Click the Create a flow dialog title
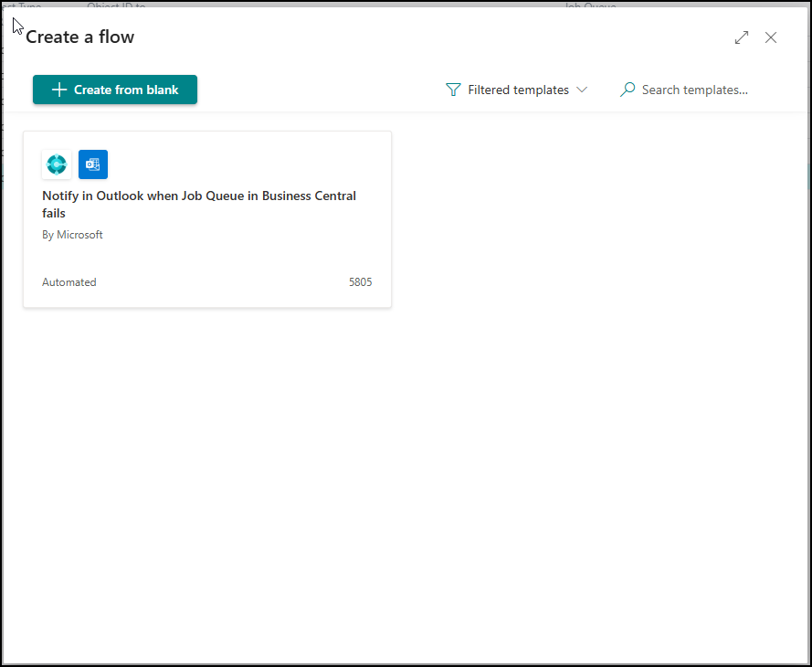 79,37
